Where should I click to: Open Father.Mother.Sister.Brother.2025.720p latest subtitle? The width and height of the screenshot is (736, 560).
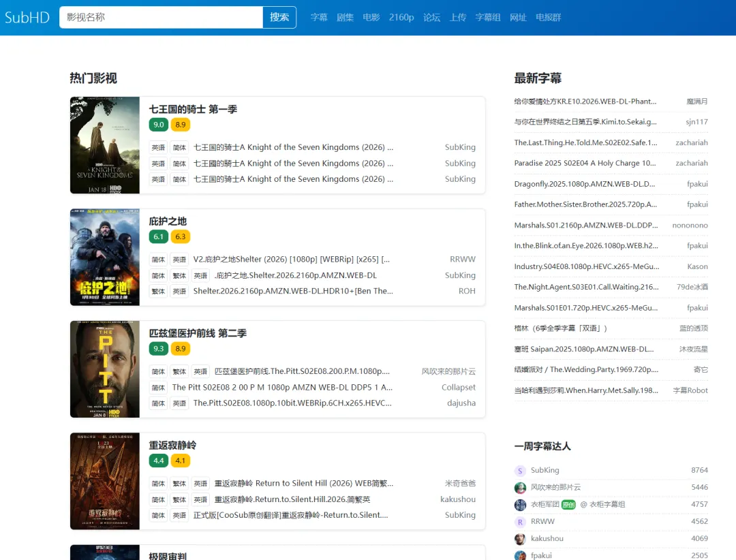[x=585, y=204]
